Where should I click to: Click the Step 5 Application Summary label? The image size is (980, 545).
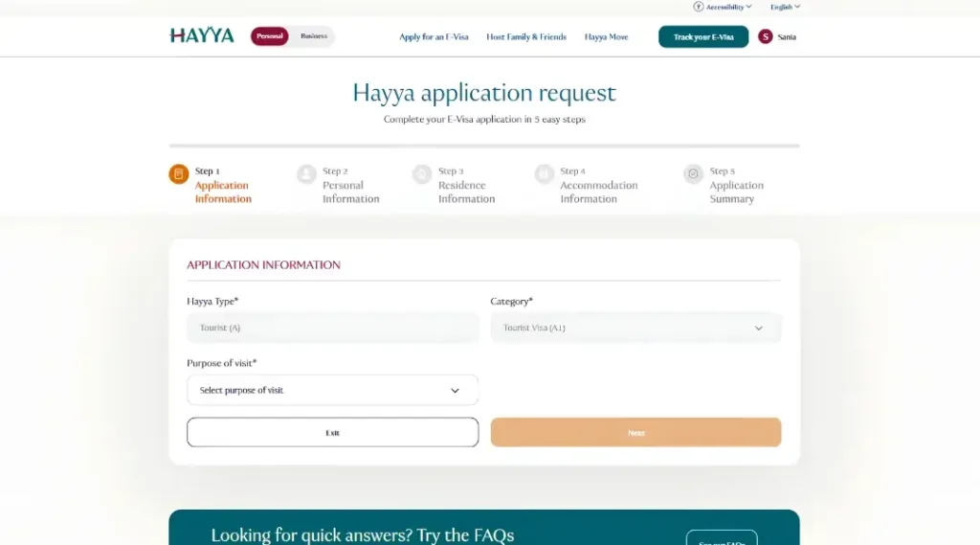[736, 185]
